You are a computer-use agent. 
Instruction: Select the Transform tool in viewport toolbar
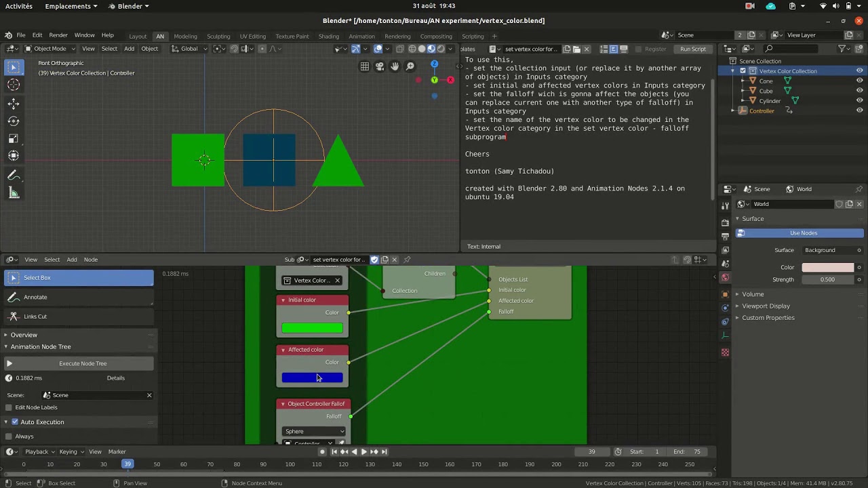click(14, 156)
